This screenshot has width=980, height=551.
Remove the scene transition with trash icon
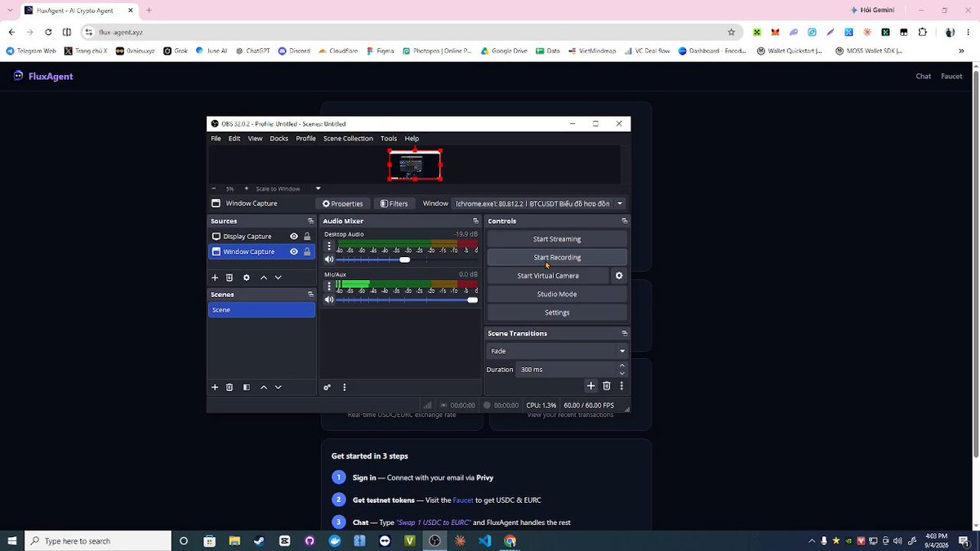[x=606, y=385]
